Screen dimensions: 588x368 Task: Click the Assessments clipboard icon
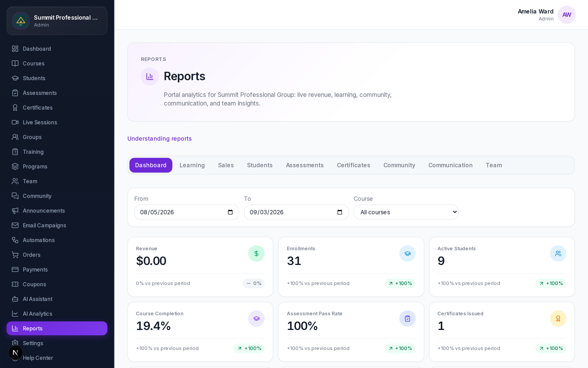(15, 93)
